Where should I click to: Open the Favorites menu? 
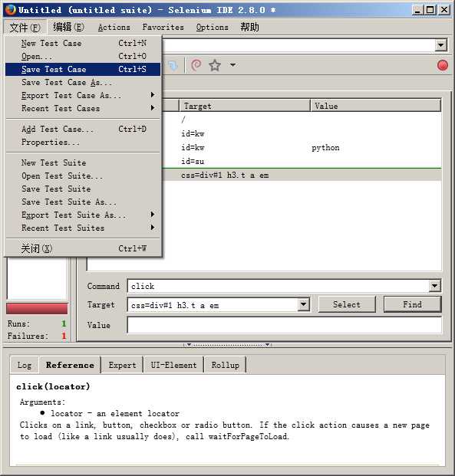point(163,28)
